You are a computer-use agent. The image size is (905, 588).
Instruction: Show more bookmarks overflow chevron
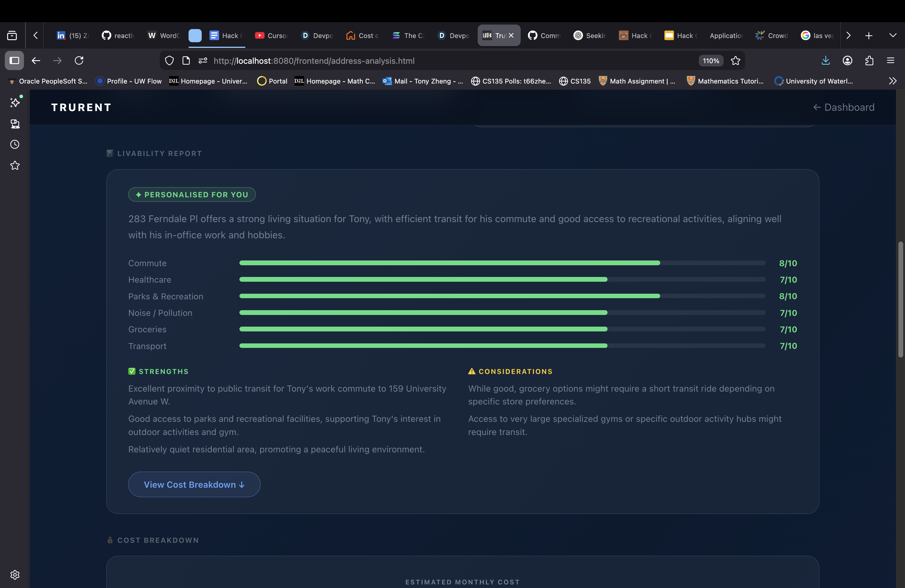(892, 81)
